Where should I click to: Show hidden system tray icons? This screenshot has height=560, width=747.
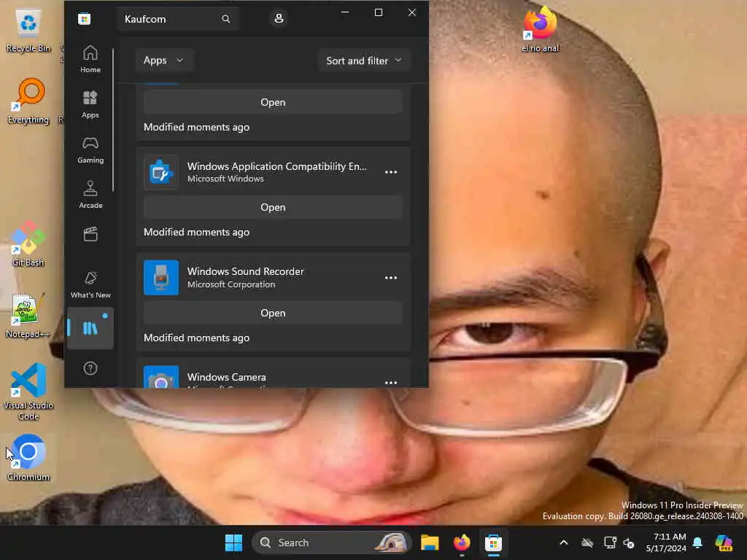tap(564, 542)
